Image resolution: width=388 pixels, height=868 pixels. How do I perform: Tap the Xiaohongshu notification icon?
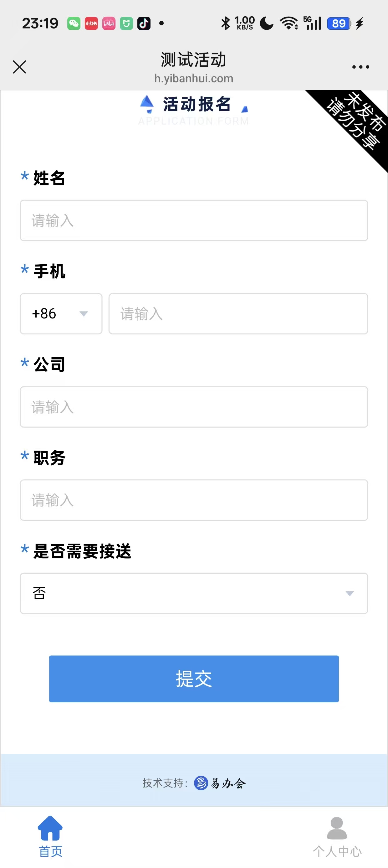click(91, 23)
